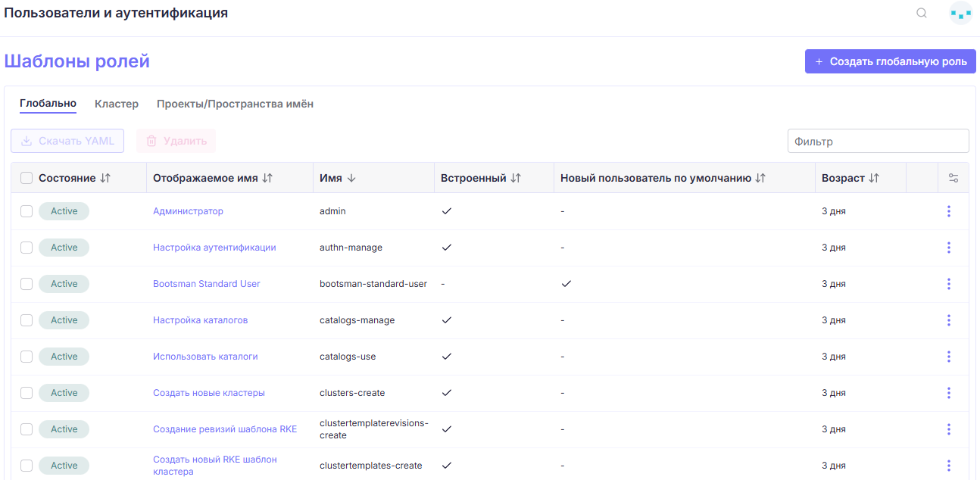Open the Администратор role link
Image resolution: width=980 pixels, height=480 pixels.
pyautogui.click(x=188, y=211)
